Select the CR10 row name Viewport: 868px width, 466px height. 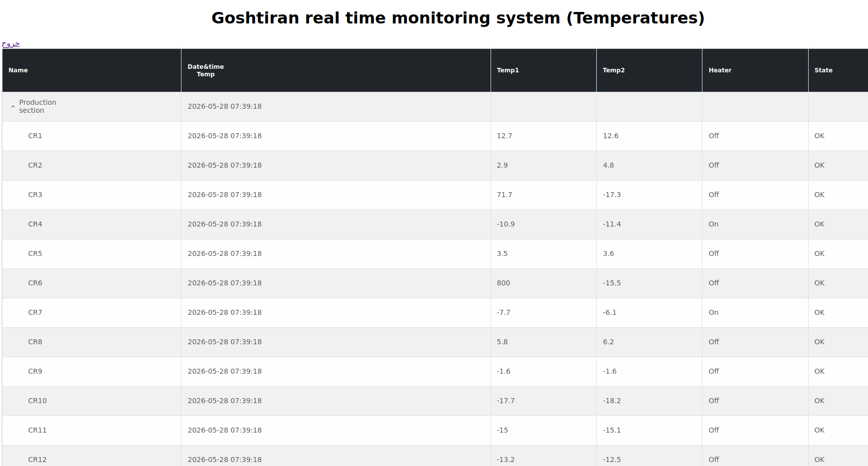(x=37, y=401)
